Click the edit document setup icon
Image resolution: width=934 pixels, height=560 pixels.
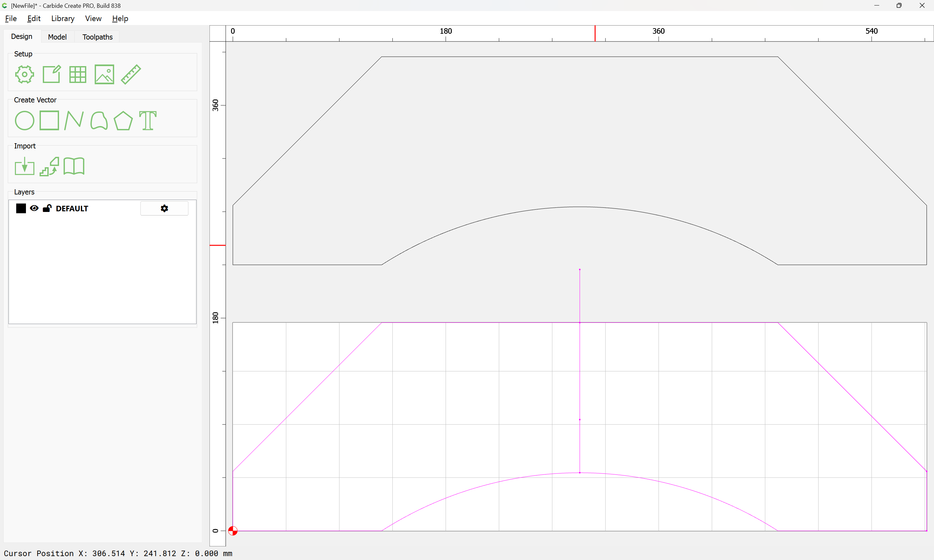(x=51, y=74)
